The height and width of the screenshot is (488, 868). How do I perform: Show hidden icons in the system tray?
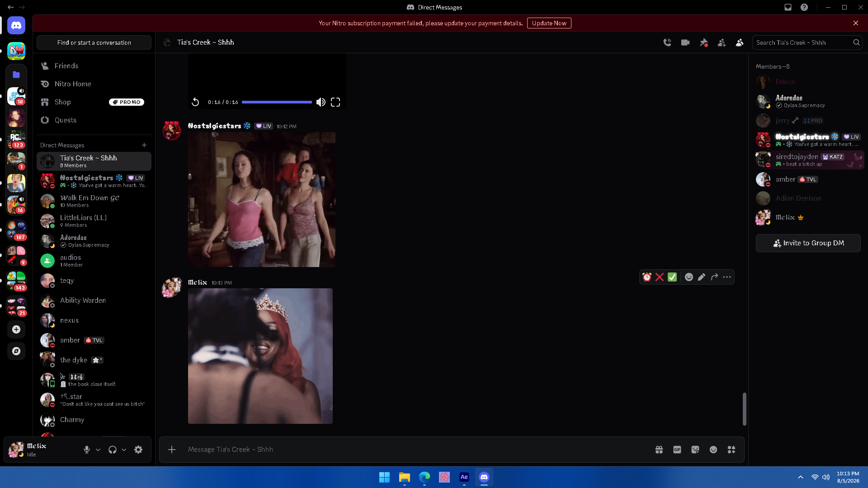[x=801, y=477]
